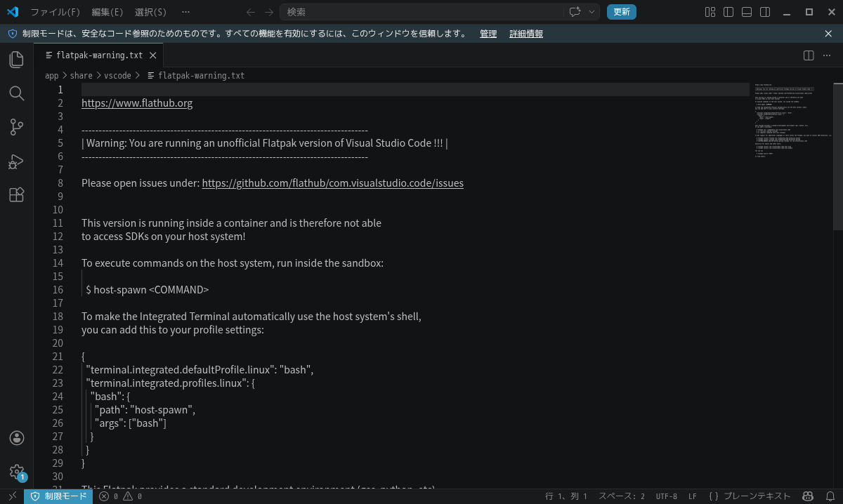843x504 pixels.
Task: Expand the chat dropdown chevron
Action: 592,12
